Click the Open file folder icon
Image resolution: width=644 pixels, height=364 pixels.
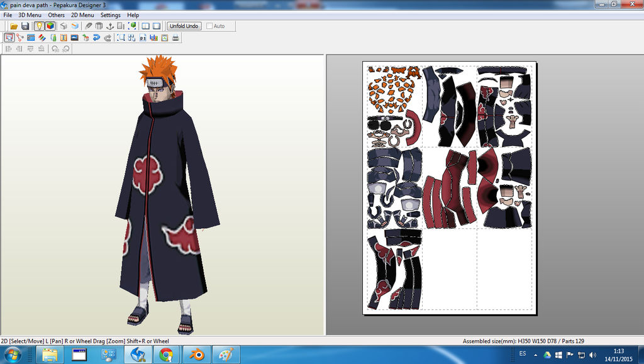click(x=14, y=26)
